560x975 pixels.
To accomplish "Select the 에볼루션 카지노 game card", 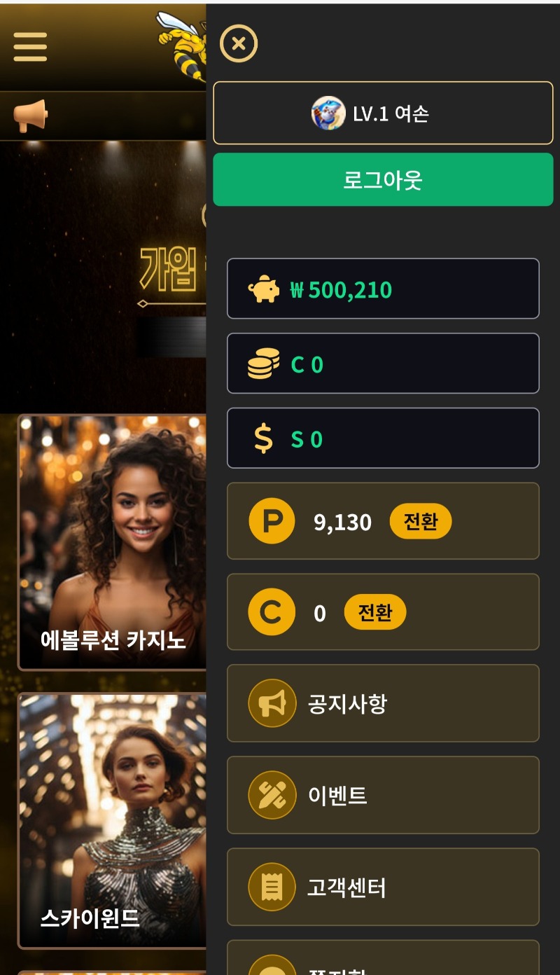I will [112, 542].
